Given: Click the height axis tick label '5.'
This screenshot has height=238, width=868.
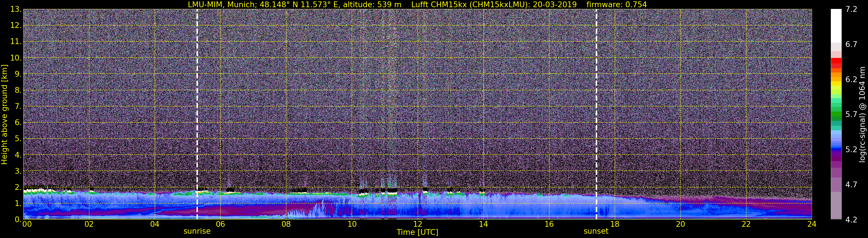Looking at the screenshot, I should point(18,139).
